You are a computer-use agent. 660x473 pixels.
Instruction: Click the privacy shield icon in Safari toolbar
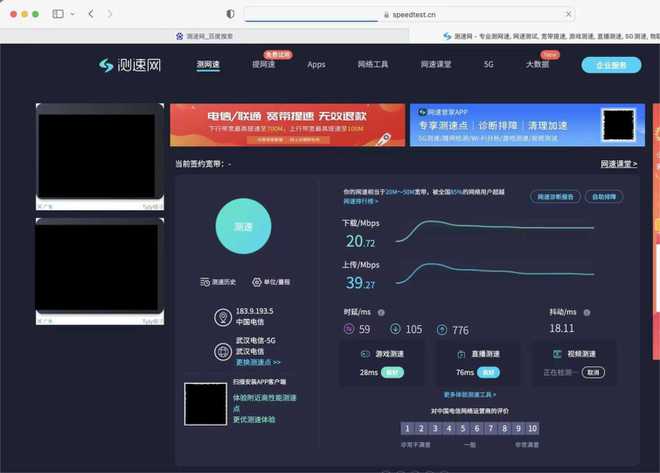[230, 14]
